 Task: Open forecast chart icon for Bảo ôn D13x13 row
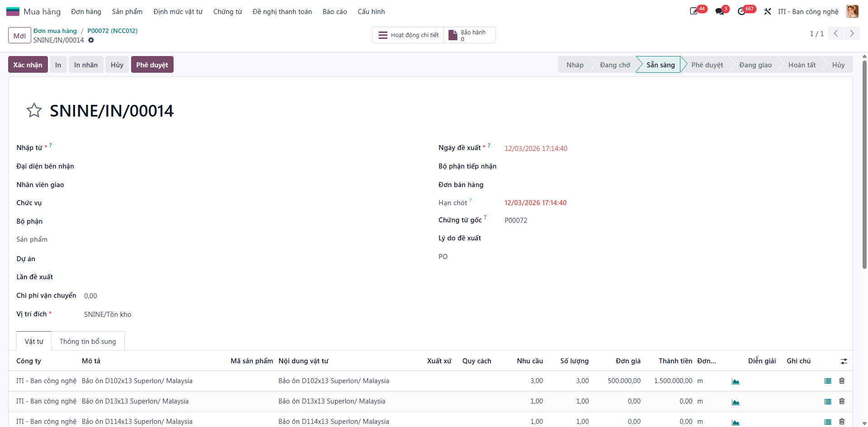(736, 402)
